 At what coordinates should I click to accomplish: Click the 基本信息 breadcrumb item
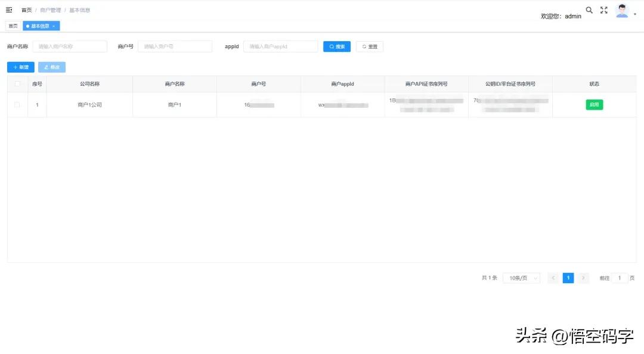point(80,10)
